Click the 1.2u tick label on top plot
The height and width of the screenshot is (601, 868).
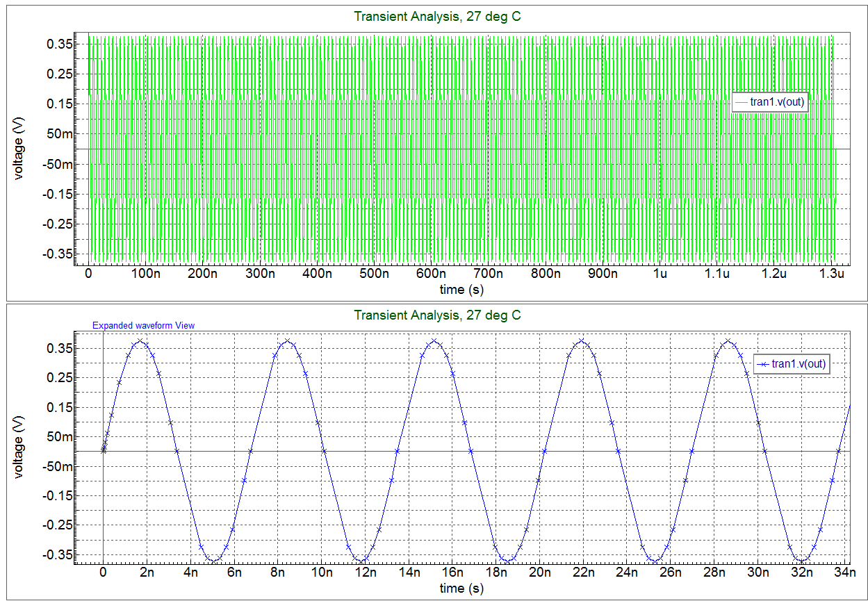click(774, 273)
